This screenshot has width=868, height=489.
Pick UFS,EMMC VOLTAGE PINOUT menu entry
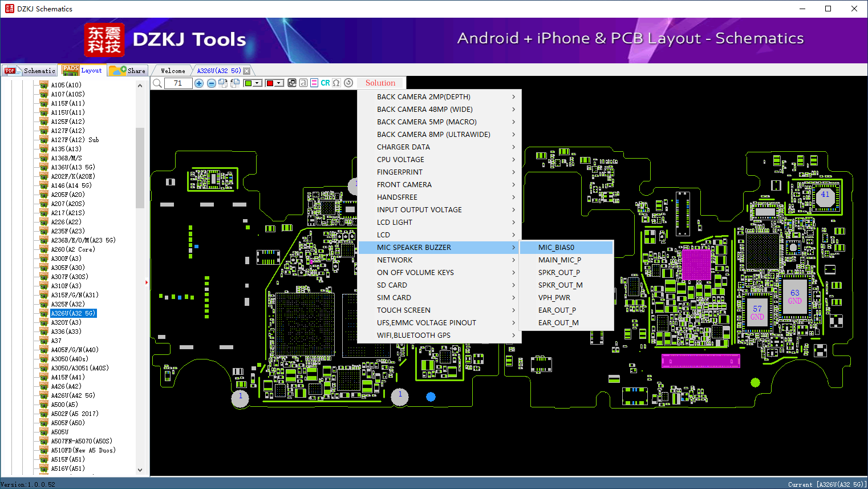439,323
